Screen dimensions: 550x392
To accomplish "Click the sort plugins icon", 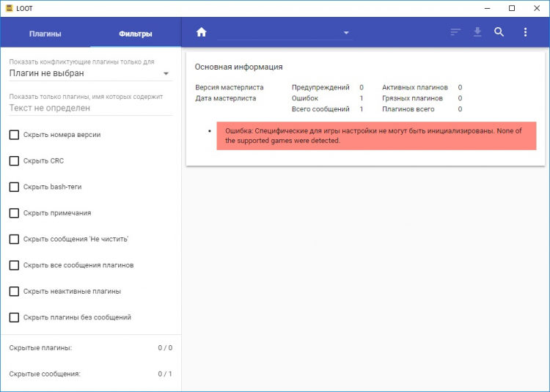I will (x=455, y=32).
